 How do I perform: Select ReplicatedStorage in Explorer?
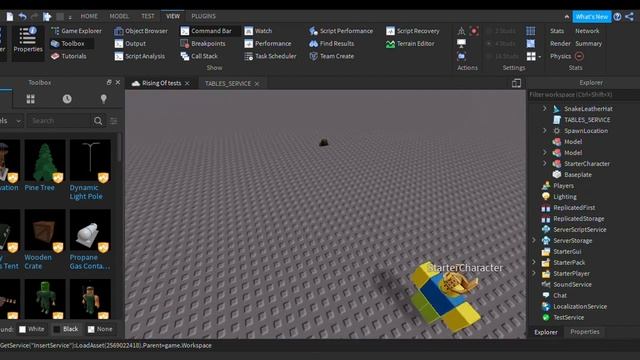[x=578, y=219]
